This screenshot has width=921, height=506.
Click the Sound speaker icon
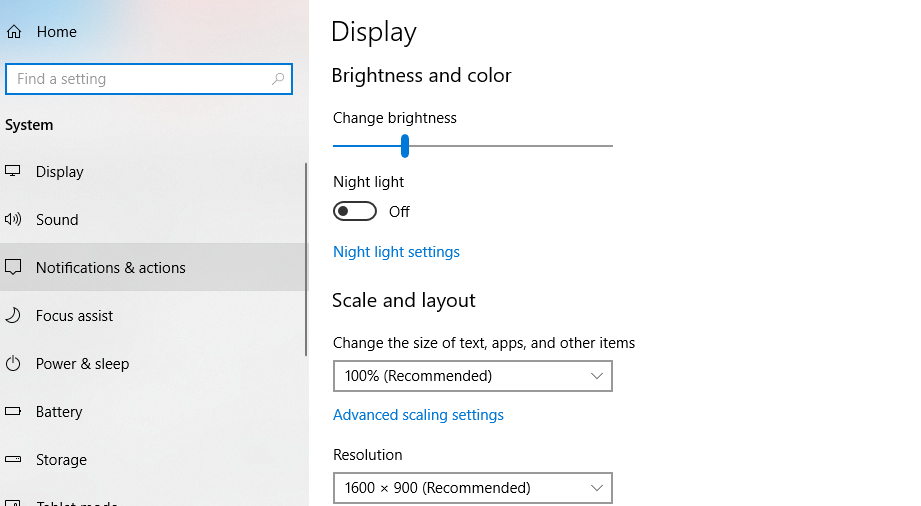click(x=13, y=219)
